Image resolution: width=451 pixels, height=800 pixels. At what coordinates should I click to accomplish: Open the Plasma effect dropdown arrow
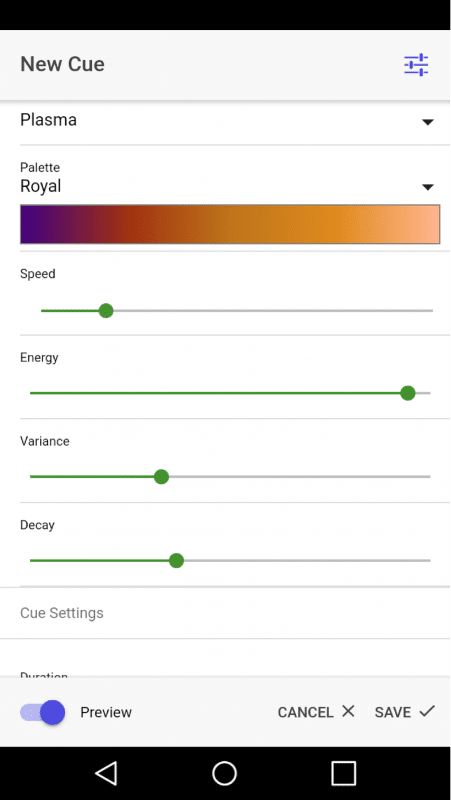tap(428, 122)
